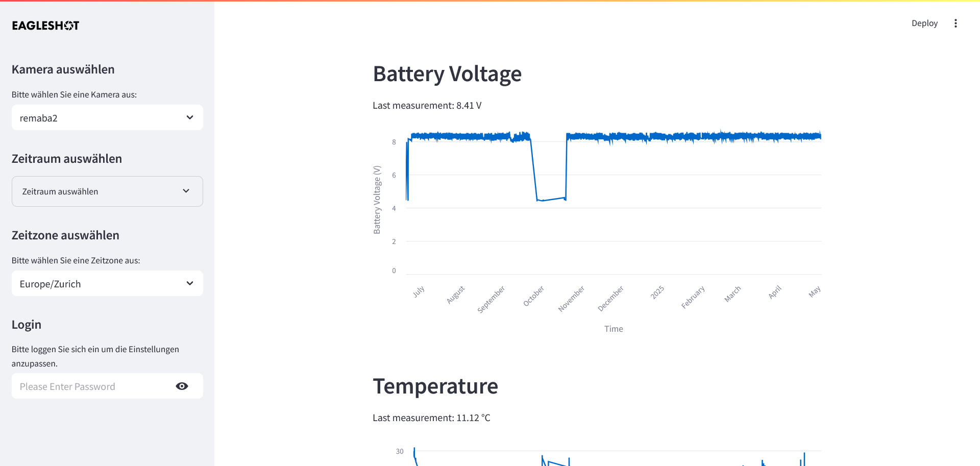Click the Battery Voltage heading
Screen dimensions: 980x466
(447, 74)
